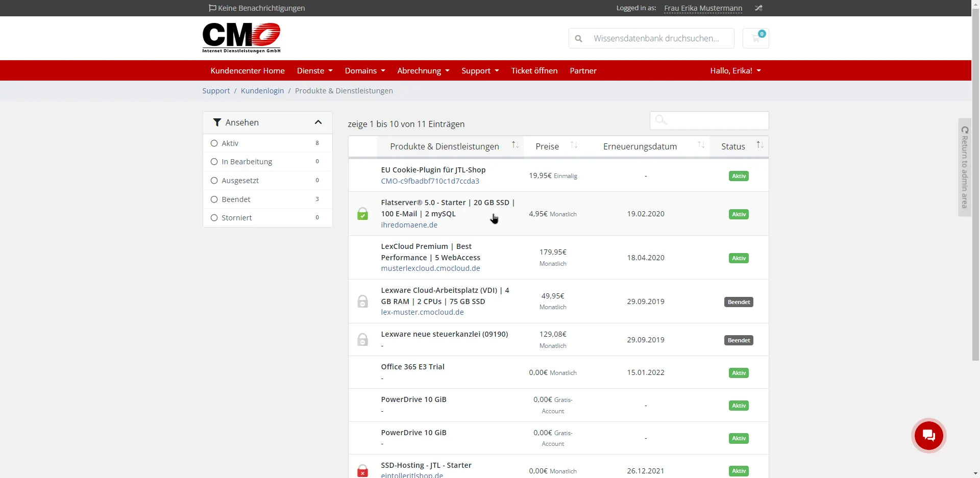Click Aktiv badge of Office 365 E3 Trial
The width and height of the screenshot is (980, 478).
click(739, 373)
